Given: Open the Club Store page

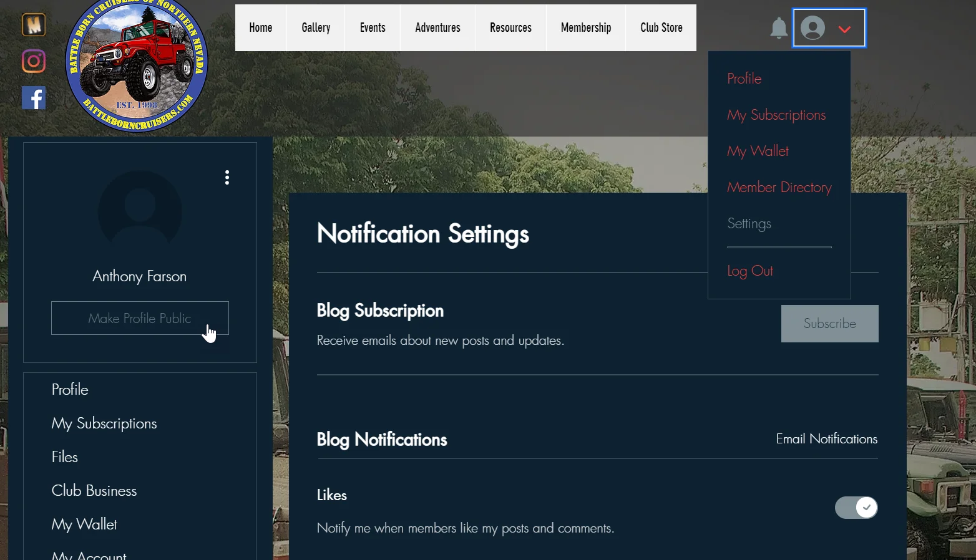Looking at the screenshot, I should (x=661, y=28).
